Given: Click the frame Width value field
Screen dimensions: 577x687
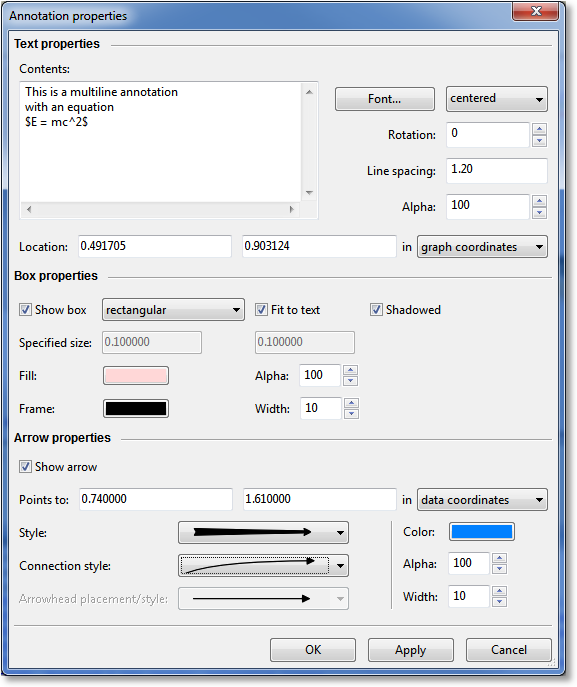Looking at the screenshot, I should point(321,408).
